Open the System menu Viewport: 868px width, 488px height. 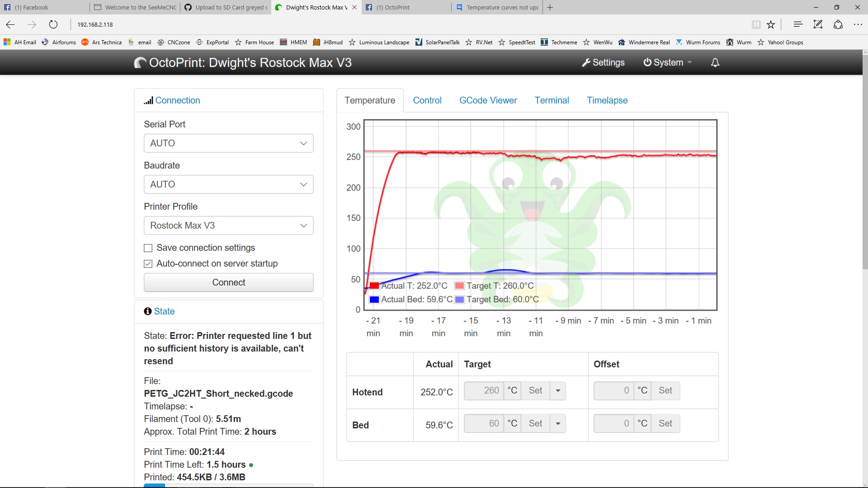[668, 63]
